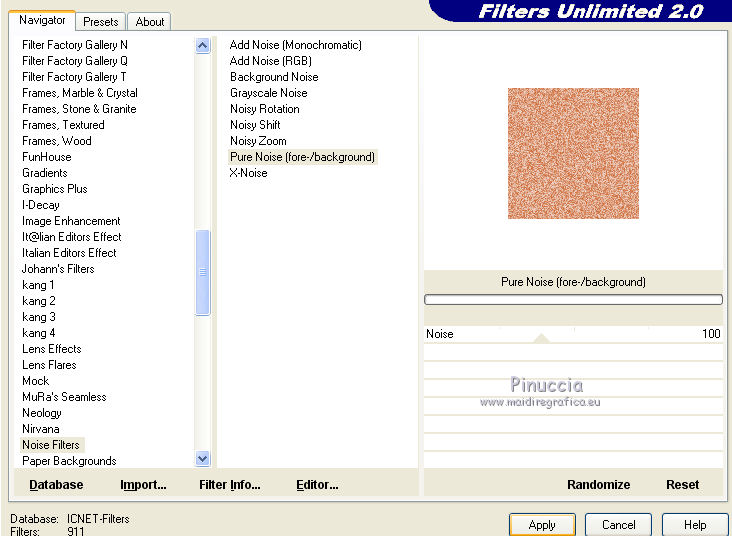Select the Graphics Plus category

[x=55, y=189]
